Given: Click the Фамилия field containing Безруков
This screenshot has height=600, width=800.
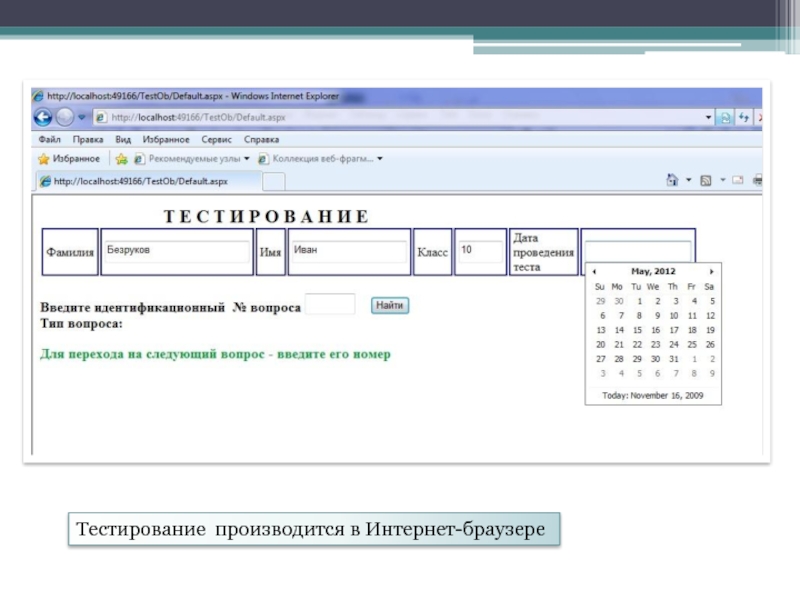Looking at the screenshot, I should (176, 251).
